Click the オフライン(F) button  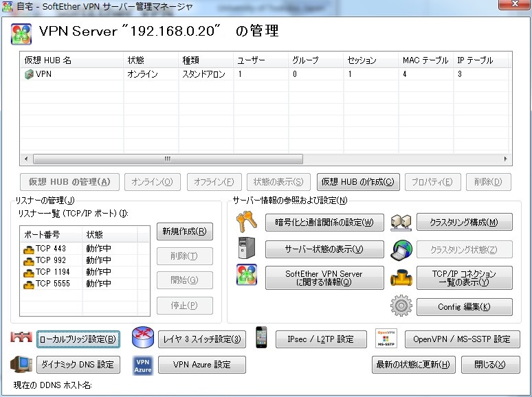214,182
